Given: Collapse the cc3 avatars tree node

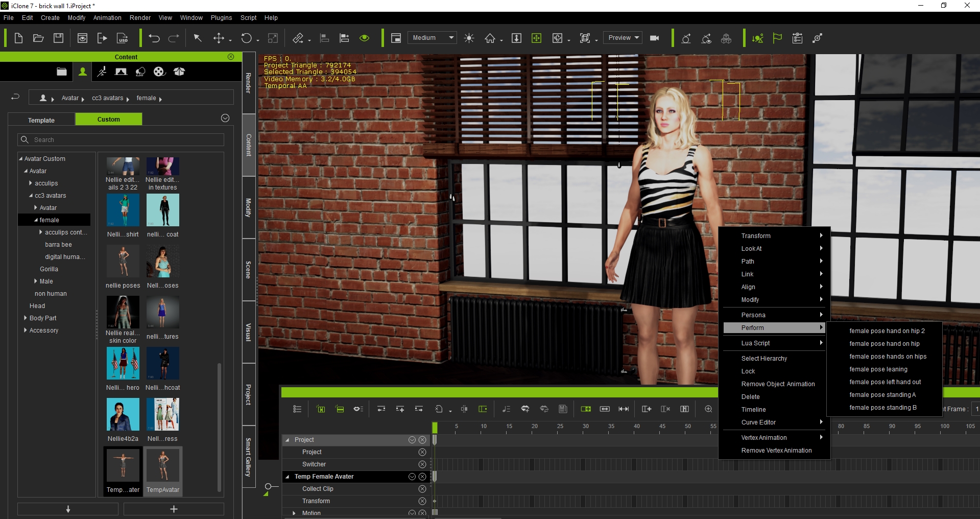Looking at the screenshot, I should pos(31,196).
